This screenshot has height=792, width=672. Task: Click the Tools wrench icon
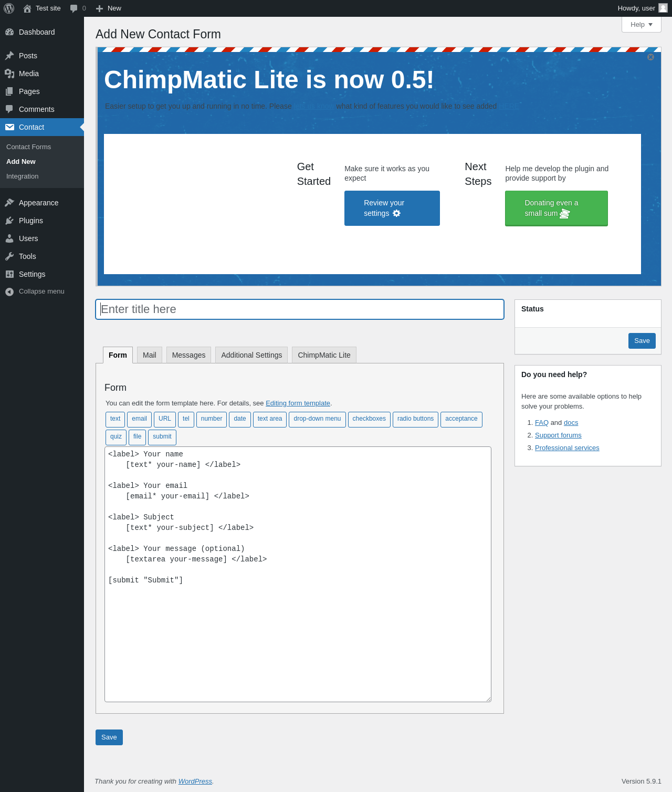click(x=9, y=256)
